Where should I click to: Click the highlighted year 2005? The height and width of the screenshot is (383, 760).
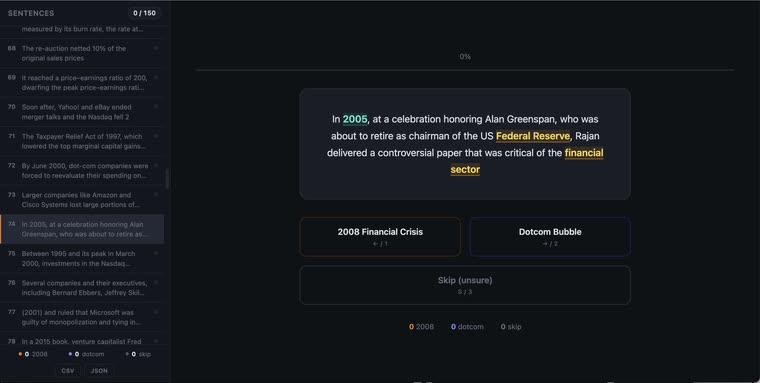click(x=355, y=119)
